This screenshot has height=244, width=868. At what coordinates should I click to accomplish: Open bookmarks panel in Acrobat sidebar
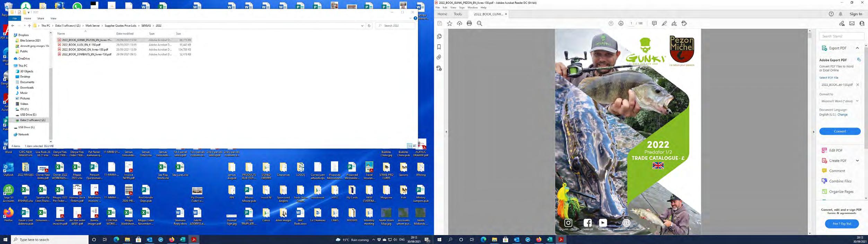click(x=439, y=47)
